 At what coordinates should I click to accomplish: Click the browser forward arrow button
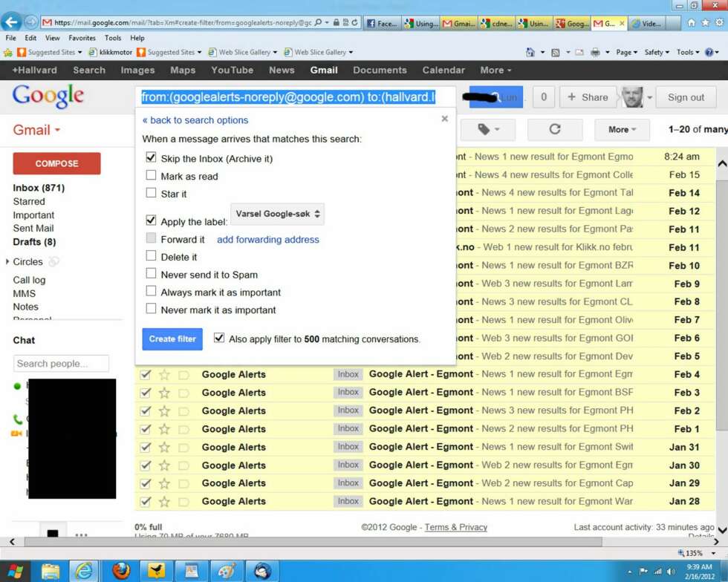(30, 22)
